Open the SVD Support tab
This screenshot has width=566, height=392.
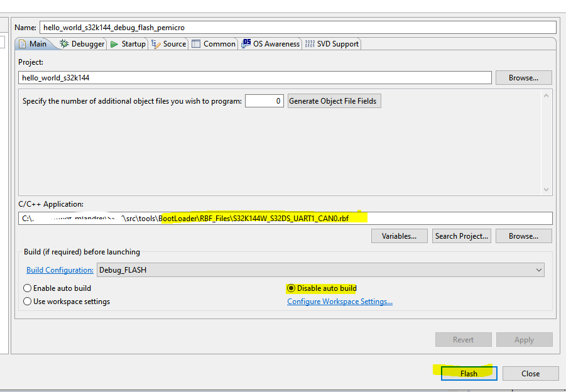coord(332,44)
